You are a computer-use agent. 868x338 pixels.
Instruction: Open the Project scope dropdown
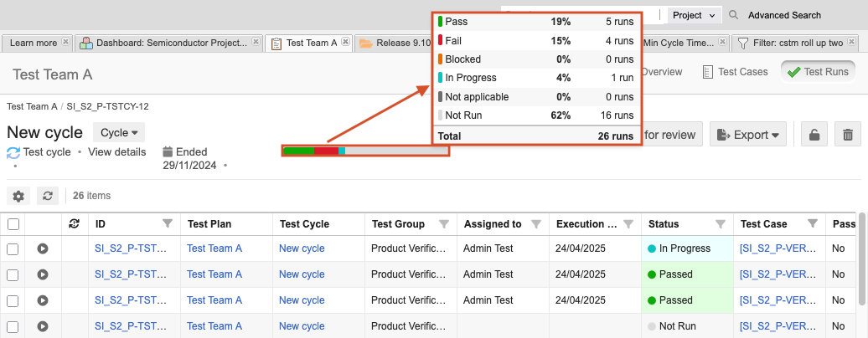(695, 15)
